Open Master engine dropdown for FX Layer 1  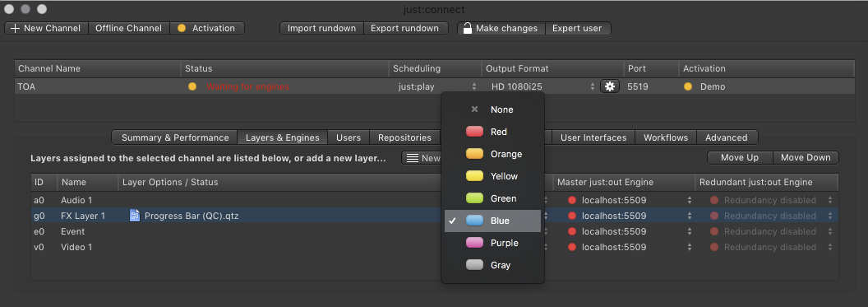tap(690, 216)
